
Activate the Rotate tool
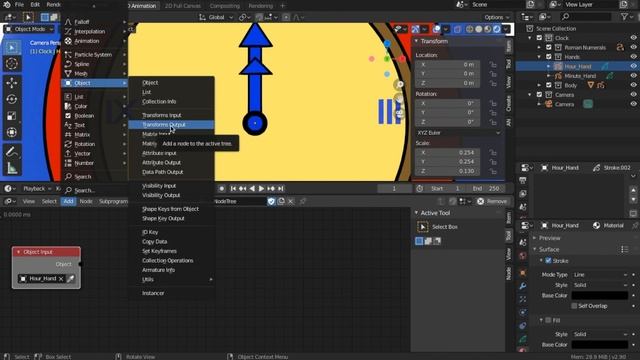tap(12, 99)
